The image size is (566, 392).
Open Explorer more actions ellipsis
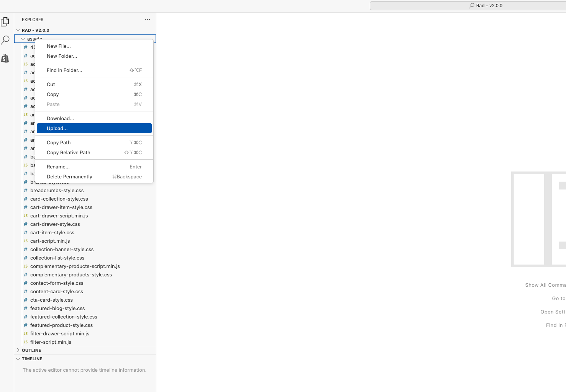[x=148, y=20]
